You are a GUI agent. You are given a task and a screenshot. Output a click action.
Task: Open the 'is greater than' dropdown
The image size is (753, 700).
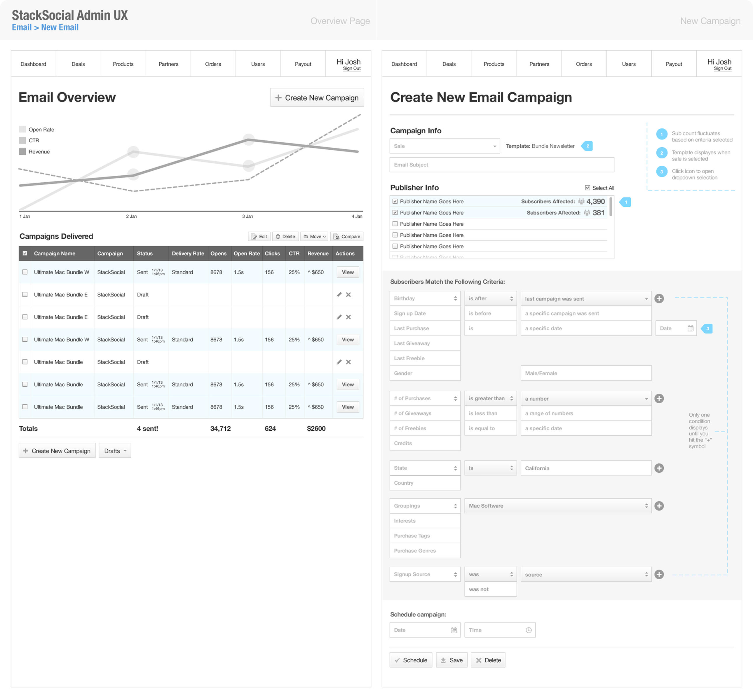[491, 398]
